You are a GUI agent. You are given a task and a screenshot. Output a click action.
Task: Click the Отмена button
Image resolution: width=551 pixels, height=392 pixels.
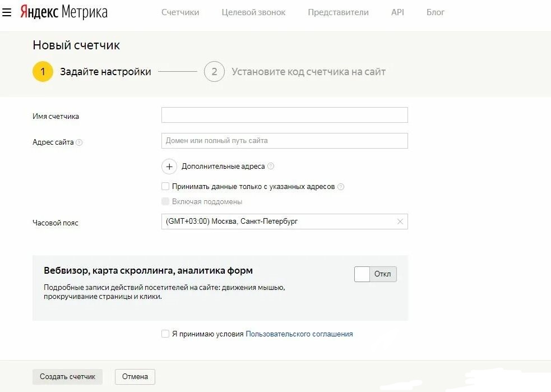point(135,377)
